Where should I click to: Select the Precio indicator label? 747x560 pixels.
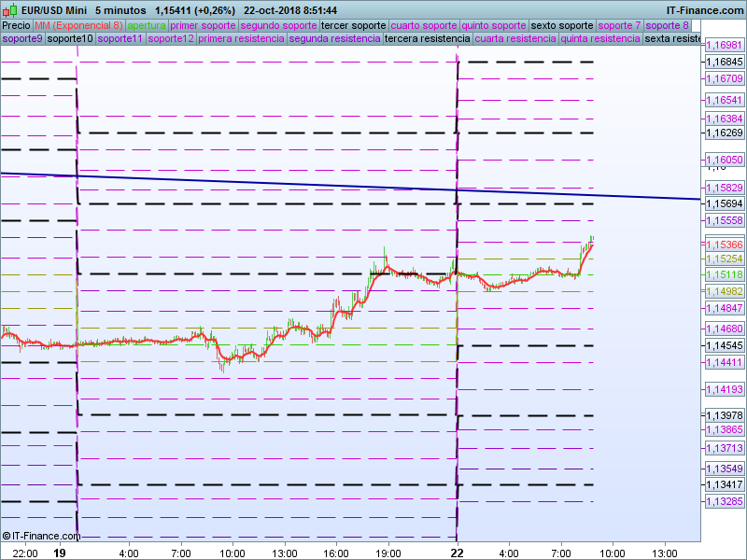[x=16, y=25]
